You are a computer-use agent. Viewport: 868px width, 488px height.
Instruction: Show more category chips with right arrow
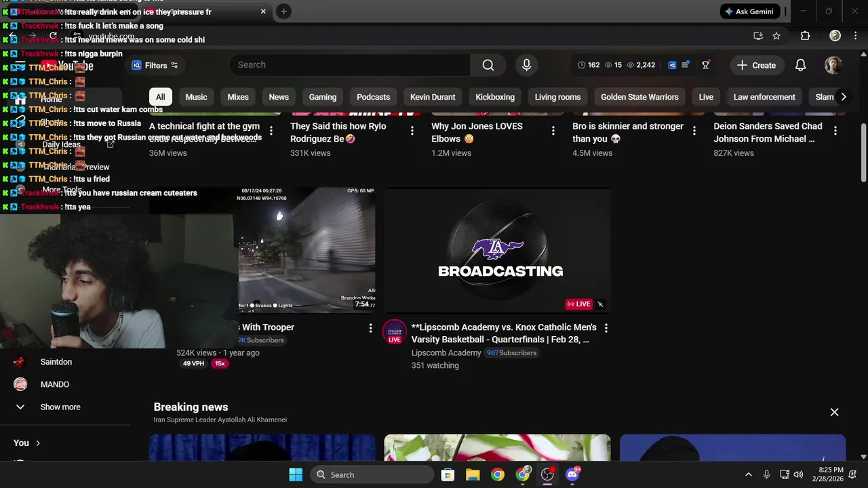coord(843,97)
